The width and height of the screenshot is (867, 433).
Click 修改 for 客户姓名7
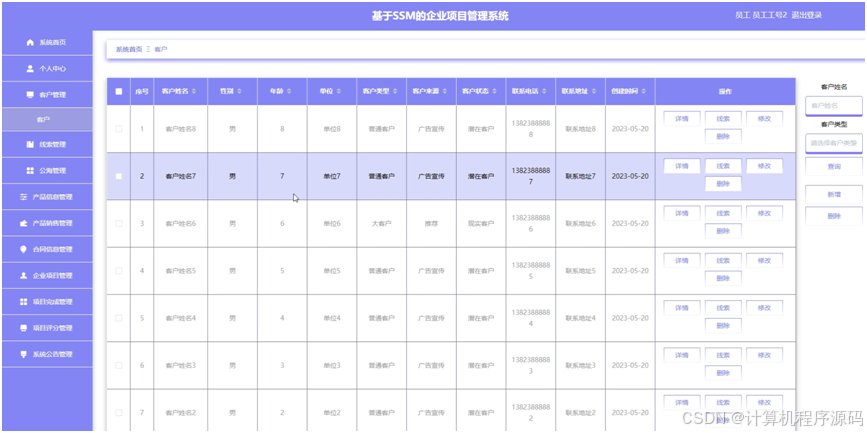pyautogui.click(x=764, y=166)
